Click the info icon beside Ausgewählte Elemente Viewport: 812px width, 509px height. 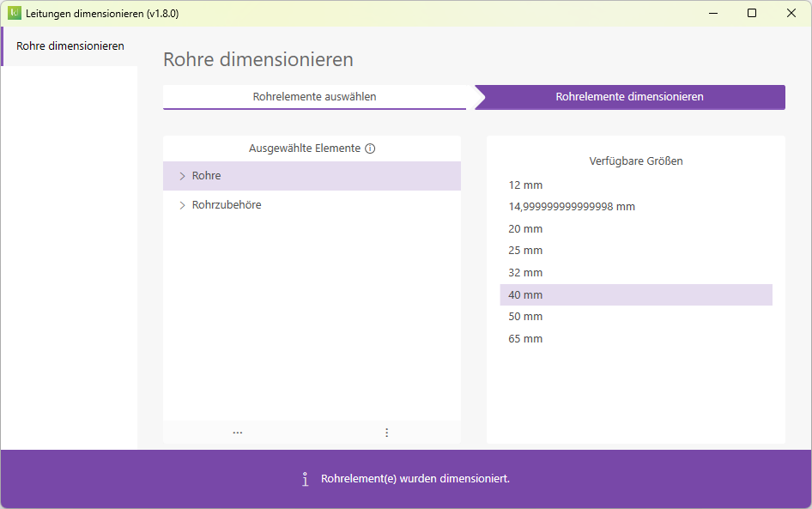(370, 148)
